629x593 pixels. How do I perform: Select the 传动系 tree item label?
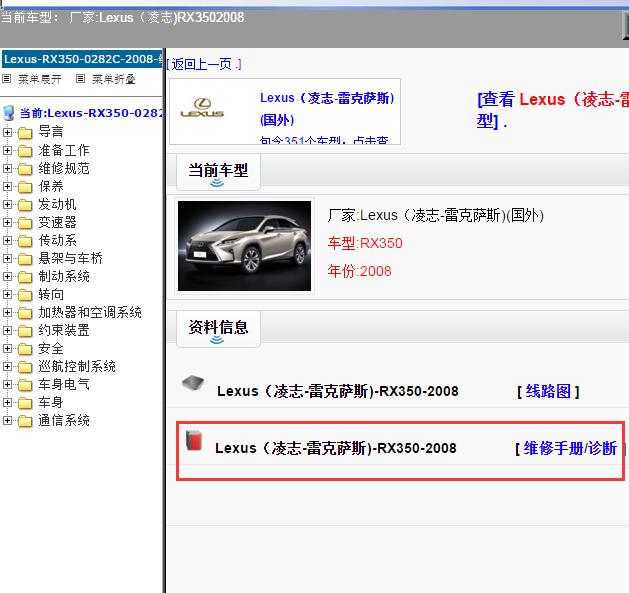pyautogui.click(x=58, y=241)
